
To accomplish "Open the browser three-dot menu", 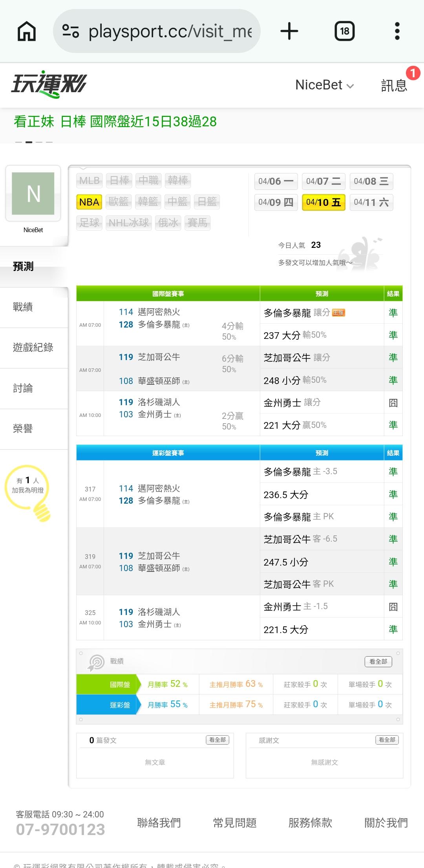I will tap(397, 31).
